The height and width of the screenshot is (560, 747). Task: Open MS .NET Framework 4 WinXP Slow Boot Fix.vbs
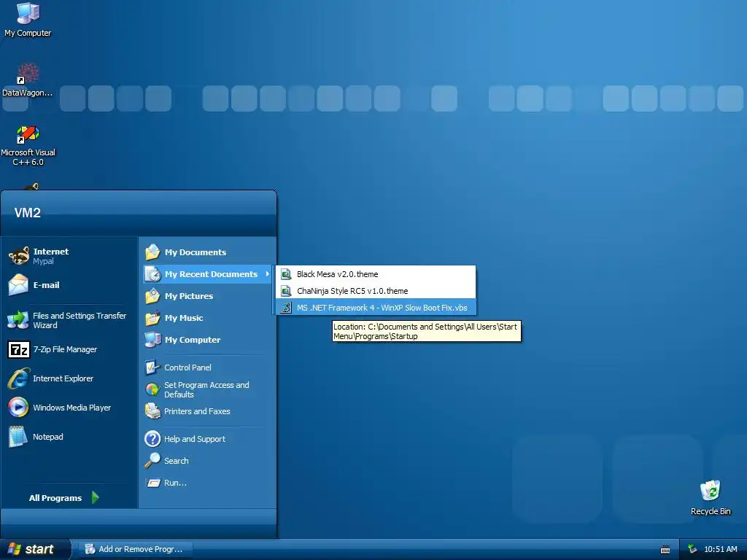point(376,308)
